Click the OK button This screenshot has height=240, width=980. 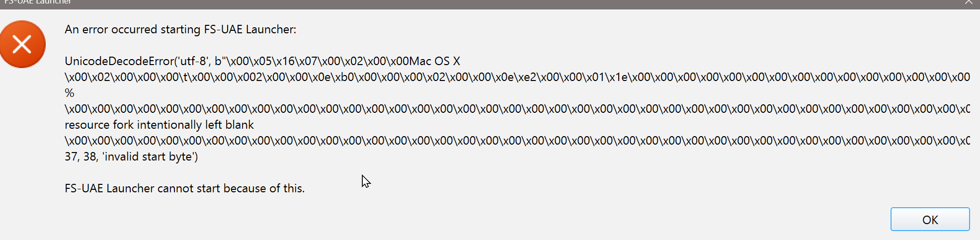click(929, 220)
